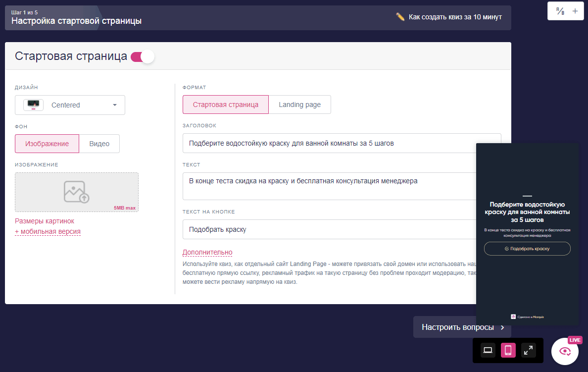
Task: Toggle the LIVE preview eye button
Action: [565, 351]
